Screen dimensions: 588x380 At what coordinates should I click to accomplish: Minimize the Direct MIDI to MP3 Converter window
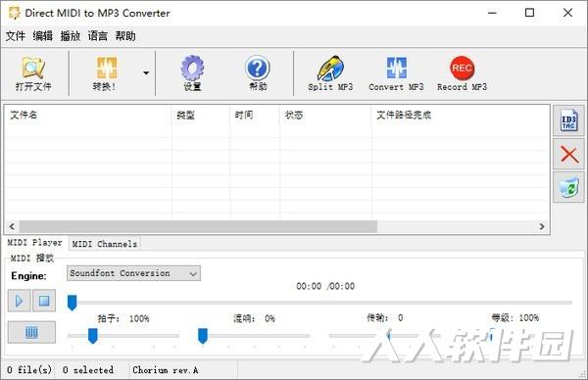pos(492,13)
